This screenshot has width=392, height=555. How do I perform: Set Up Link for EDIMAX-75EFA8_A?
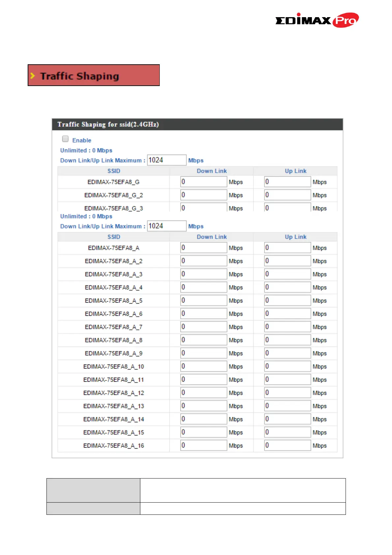288,248
